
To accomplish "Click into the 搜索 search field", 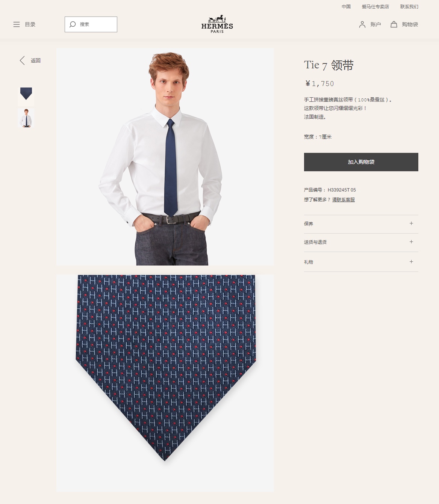I will [x=91, y=24].
